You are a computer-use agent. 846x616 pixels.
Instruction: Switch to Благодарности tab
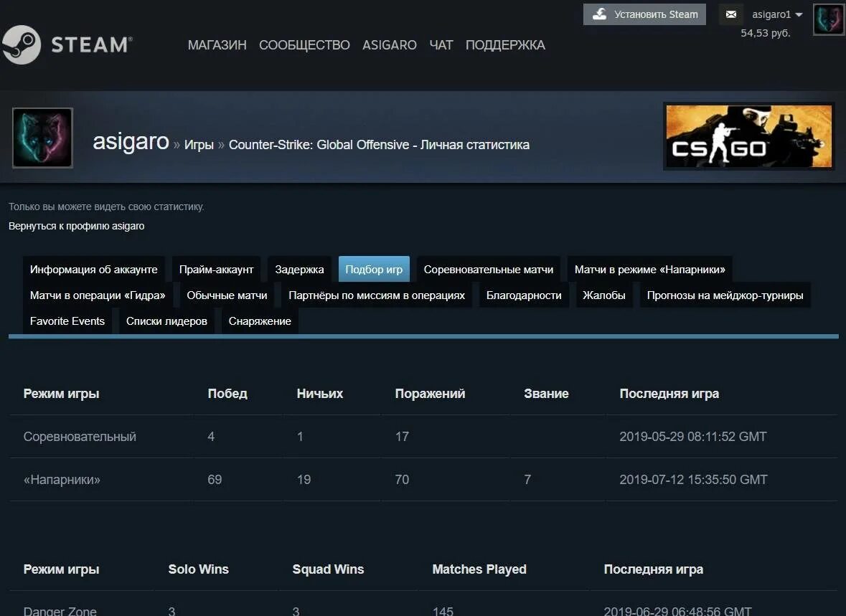(x=524, y=295)
